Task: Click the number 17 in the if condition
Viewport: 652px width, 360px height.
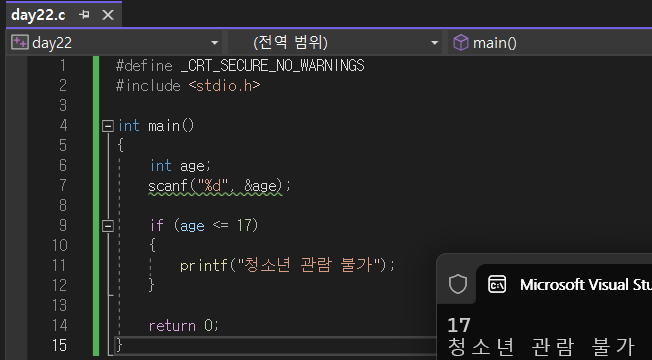Action: (244, 225)
